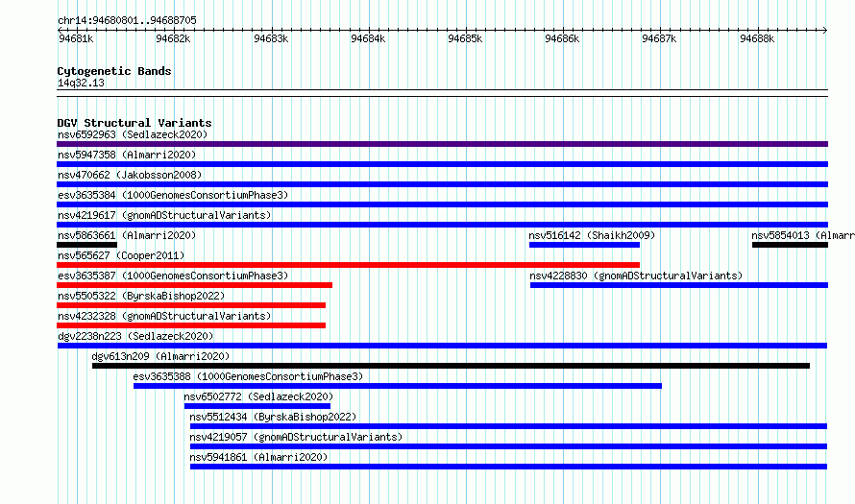The width and height of the screenshot is (855, 504).
Task: Select the 14q32.13 cytogenetic band glyph
Action: tap(442, 93)
